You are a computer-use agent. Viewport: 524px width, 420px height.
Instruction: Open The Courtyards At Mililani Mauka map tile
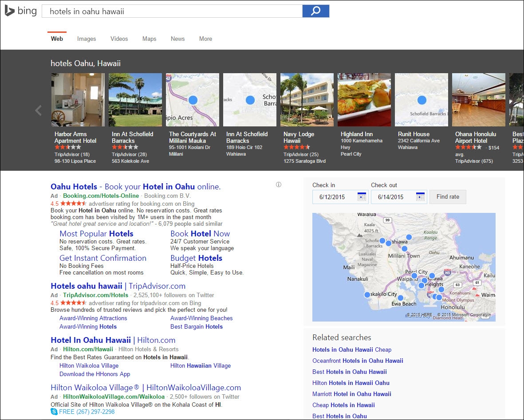[193, 100]
